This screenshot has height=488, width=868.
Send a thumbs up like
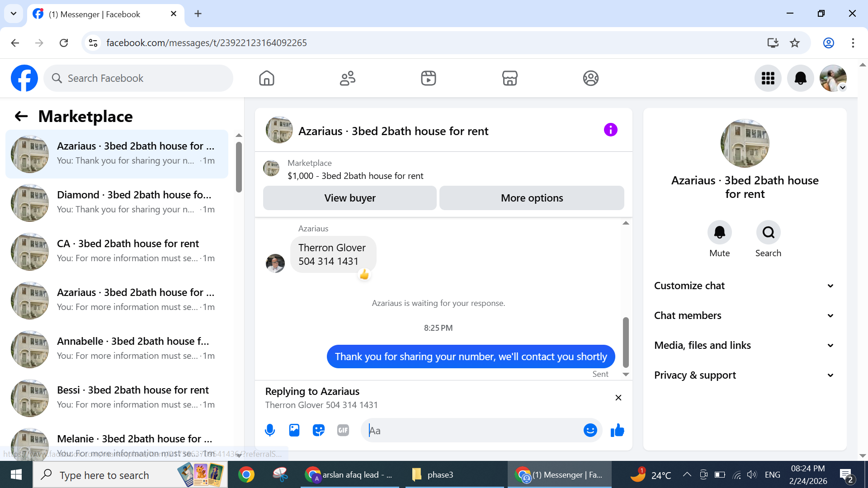[x=617, y=430]
